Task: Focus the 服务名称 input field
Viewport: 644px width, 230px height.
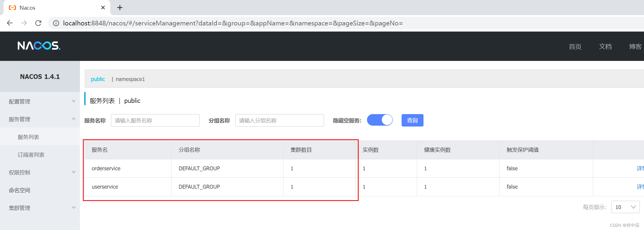Action: (x=155, y=120)
